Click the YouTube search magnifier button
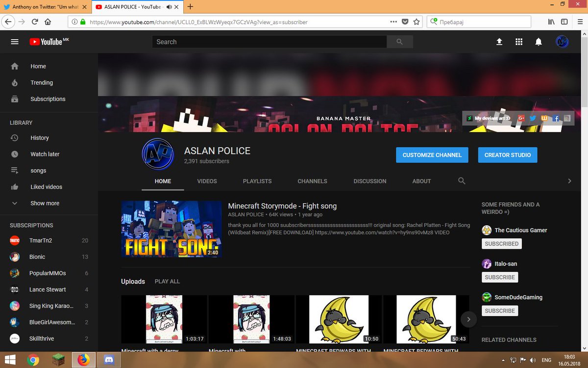 click(x=400, y=42)
